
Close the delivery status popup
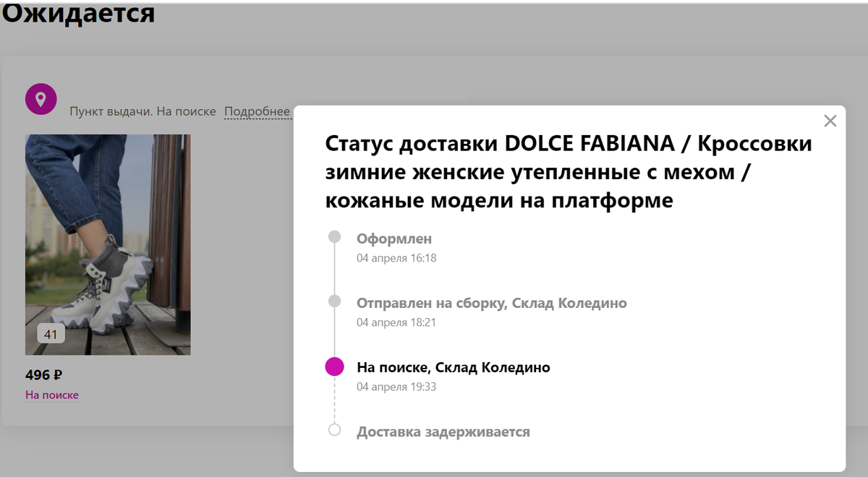click(x=830, y=121)
